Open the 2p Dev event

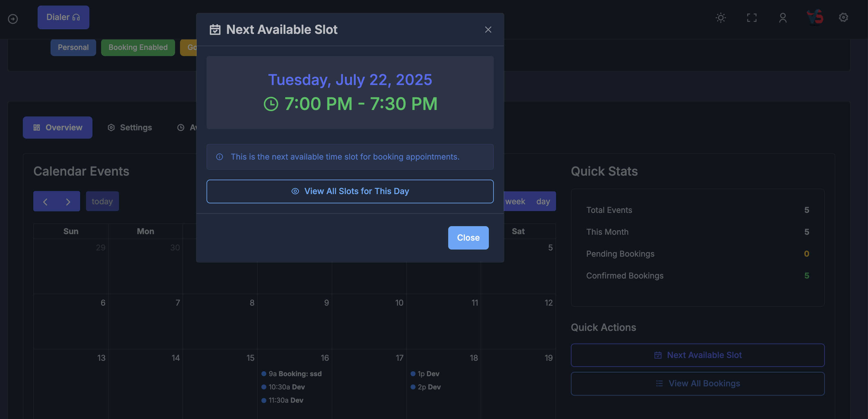pos(425,387)
